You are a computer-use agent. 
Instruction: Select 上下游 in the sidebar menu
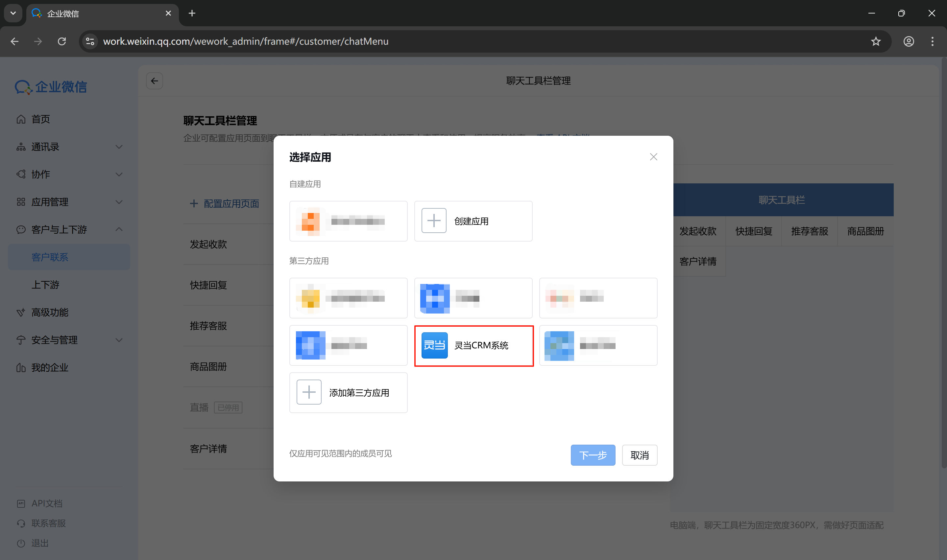click(45, 285)
